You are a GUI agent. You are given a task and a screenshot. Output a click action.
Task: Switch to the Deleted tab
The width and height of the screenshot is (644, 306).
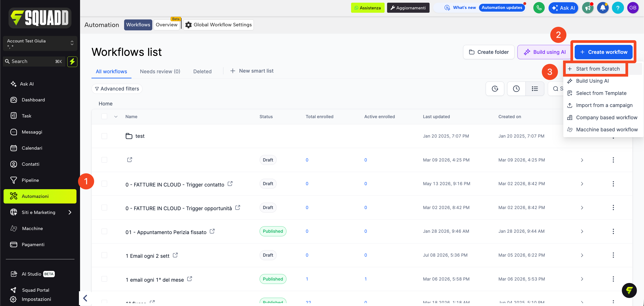(x=202, y=71)
